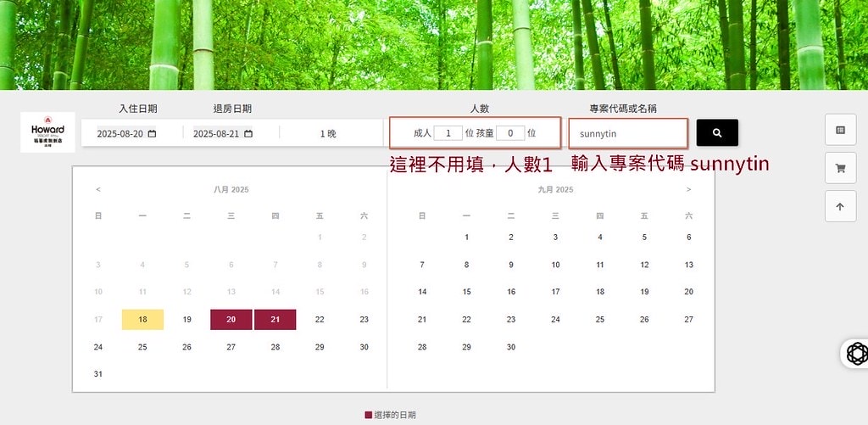Open the shopping cart icon

point(840,168)
